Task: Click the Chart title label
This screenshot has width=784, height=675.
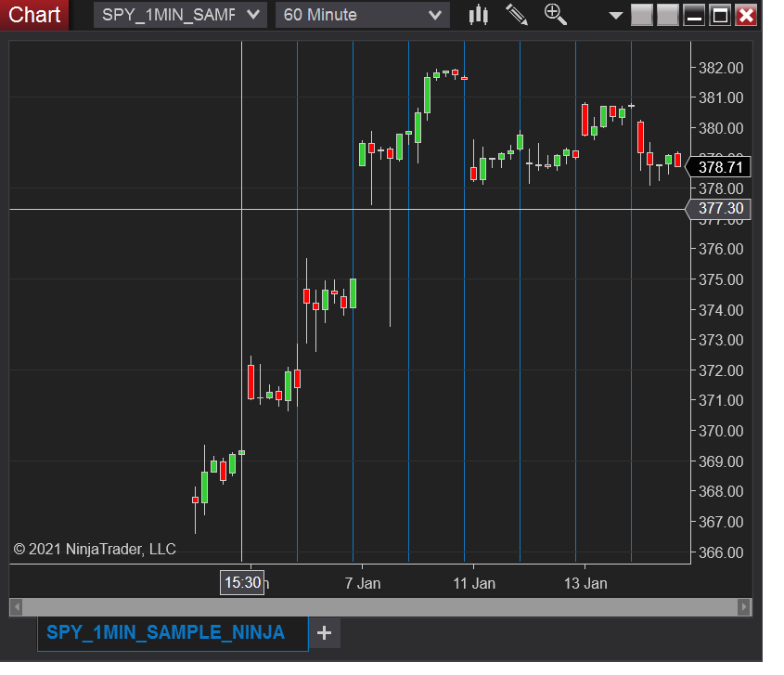Action: coord(34,15)
